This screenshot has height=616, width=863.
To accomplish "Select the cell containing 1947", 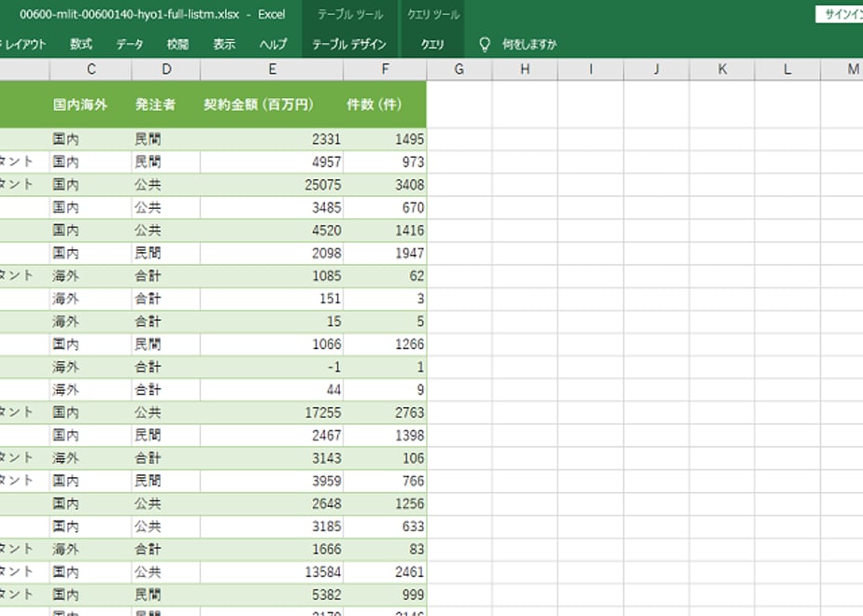I will [x=385, y=253].
